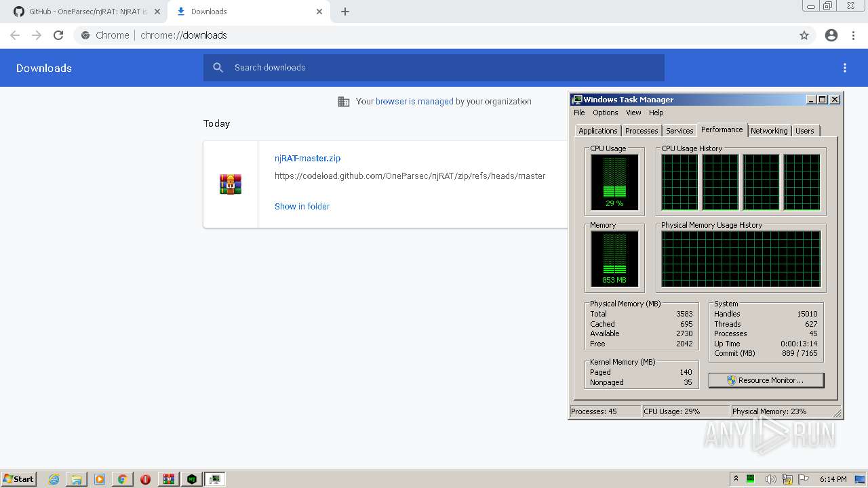The height and width of the screenshot is (488, 868).
Task: Click the Resource Monitor button
Action: 766,380
